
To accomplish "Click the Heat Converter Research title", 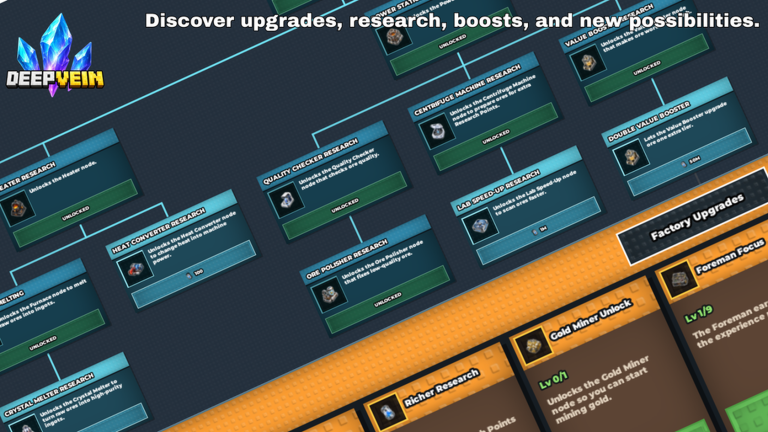I will click(x=159, y=231).
